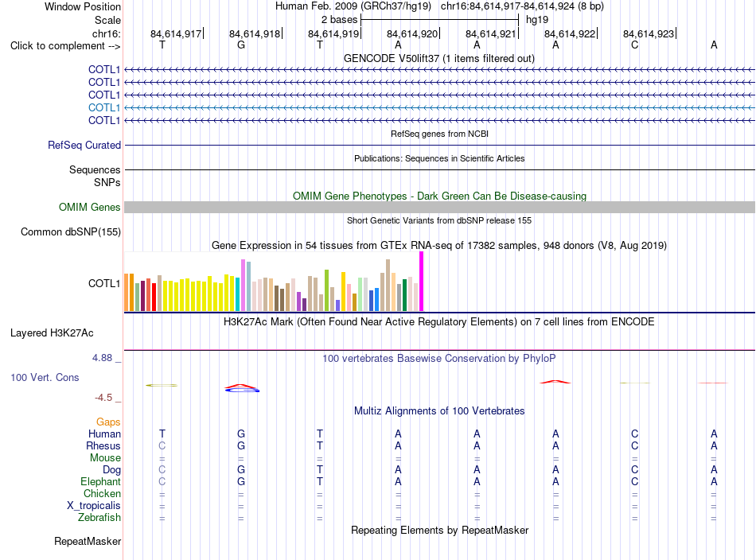Click the Gaps label in orange
Image resolution: width=756 pixels, height=560 pixels.
[x=108, y=422]
